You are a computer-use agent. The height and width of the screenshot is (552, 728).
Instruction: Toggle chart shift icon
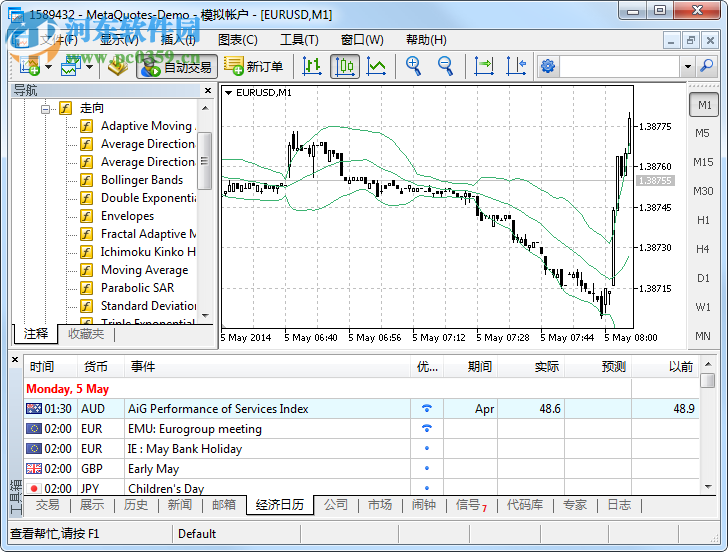tap(516, 66)
